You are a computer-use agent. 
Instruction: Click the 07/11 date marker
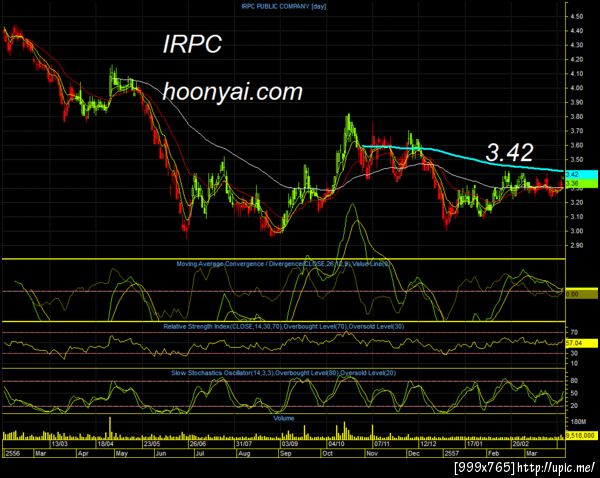click(x=382, y=444)
